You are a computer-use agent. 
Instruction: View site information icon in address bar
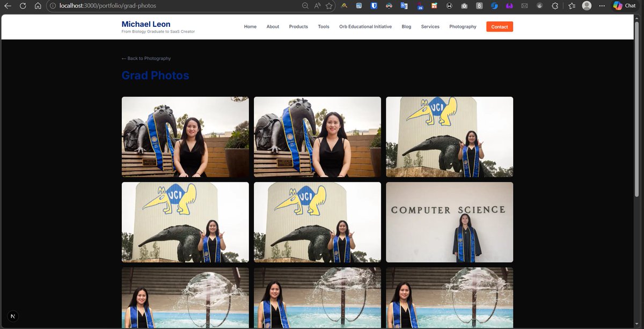[x=53, y=6]
